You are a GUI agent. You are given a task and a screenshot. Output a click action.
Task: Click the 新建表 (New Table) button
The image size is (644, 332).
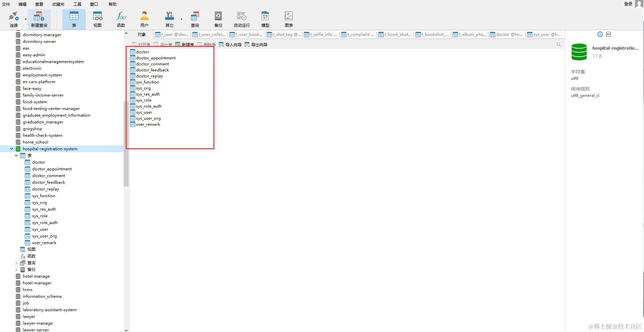tap(185, 45)
